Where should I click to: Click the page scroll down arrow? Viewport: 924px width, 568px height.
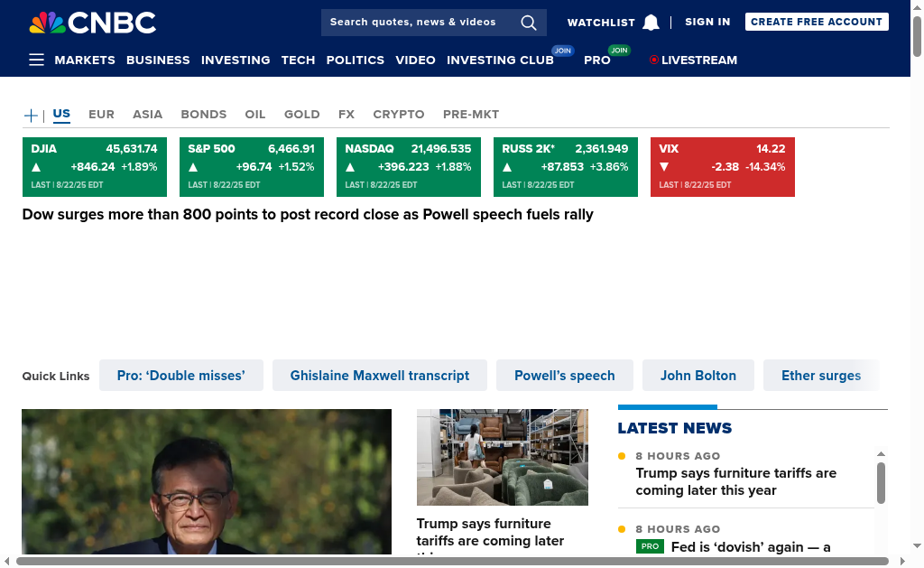(917, 546)
